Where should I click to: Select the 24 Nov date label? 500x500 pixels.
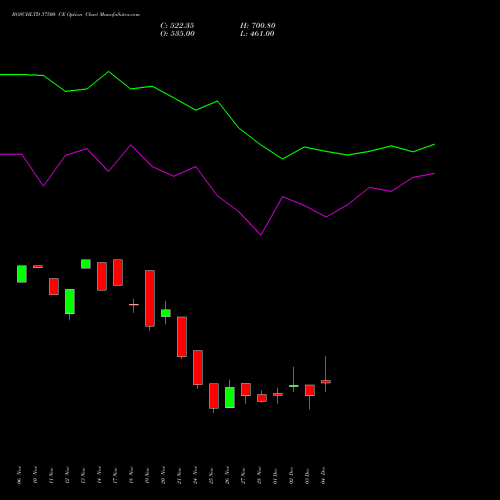(195, 475)
